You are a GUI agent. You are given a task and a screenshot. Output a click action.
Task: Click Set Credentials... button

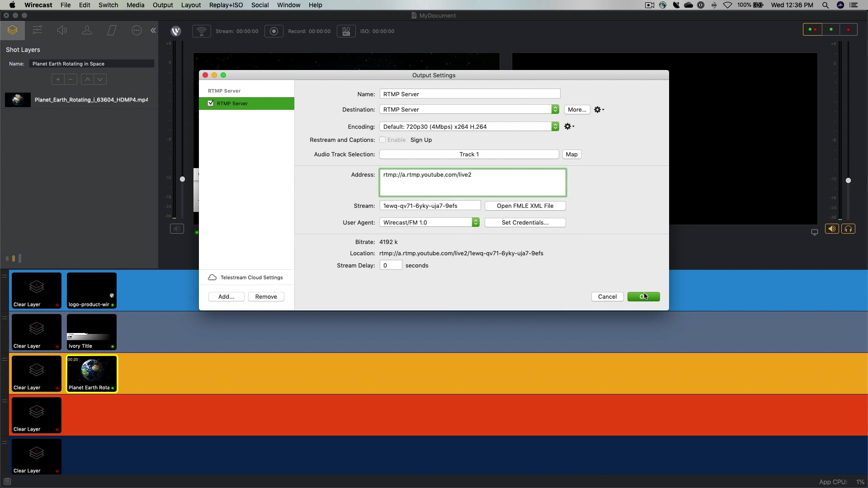(525, 223)
